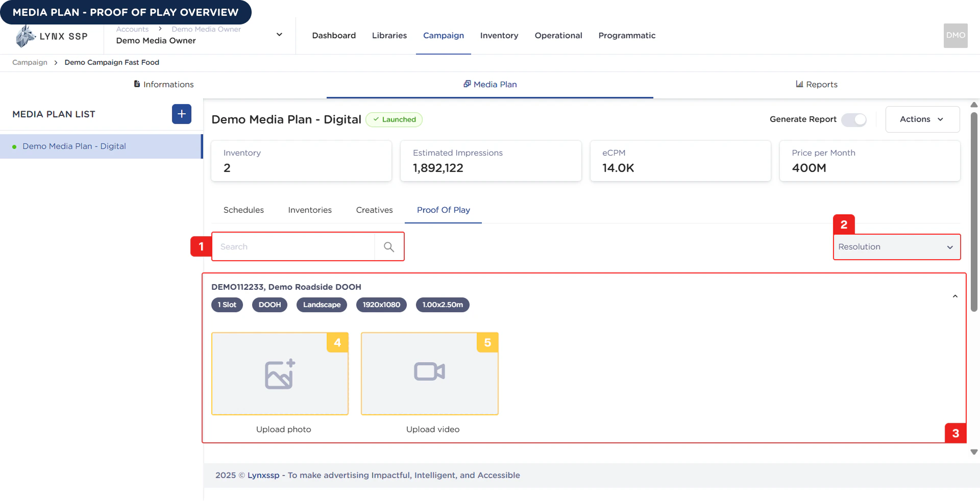Click the Upload photo thumbnail box
Image resolution: width=980 pixels, height=501 pixels.
click(280, 374)
